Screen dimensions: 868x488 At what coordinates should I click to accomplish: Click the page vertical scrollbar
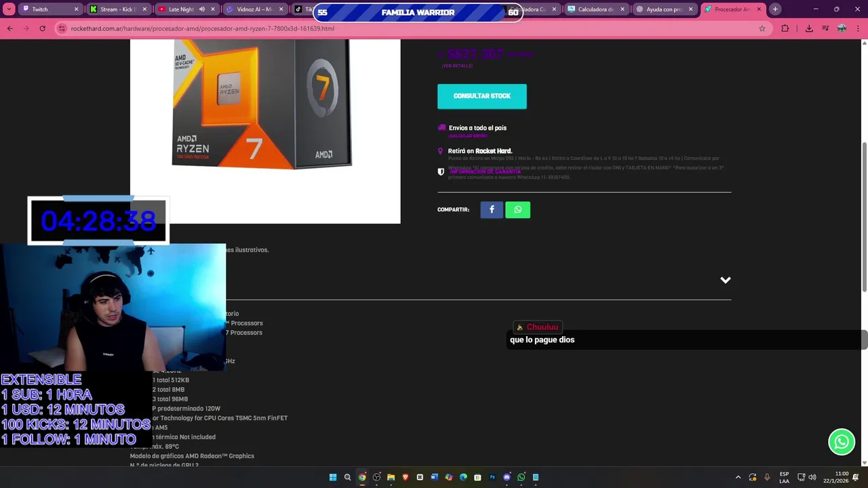point(864,217)
